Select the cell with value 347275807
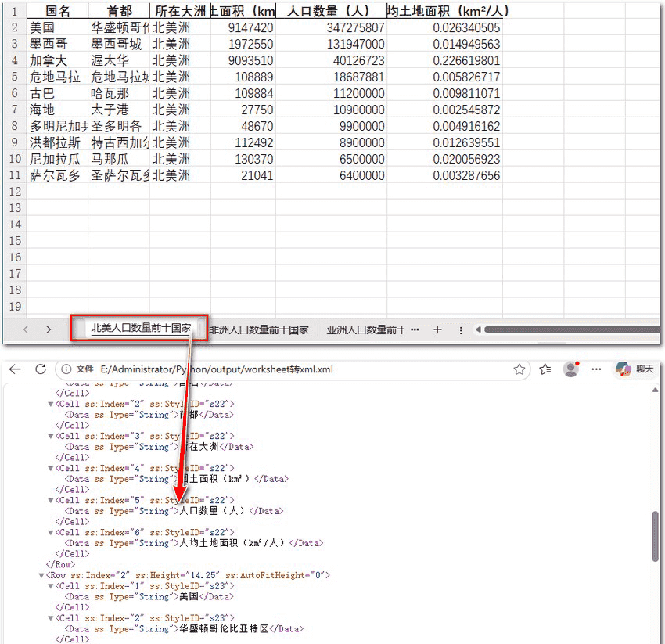 point(331,27)
